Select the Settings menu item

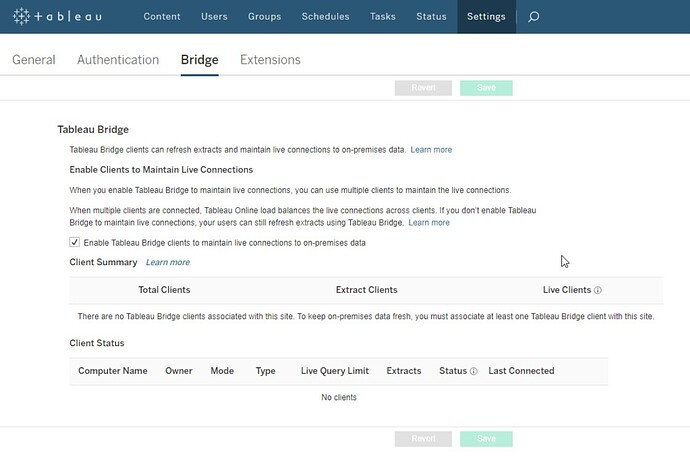486,17
